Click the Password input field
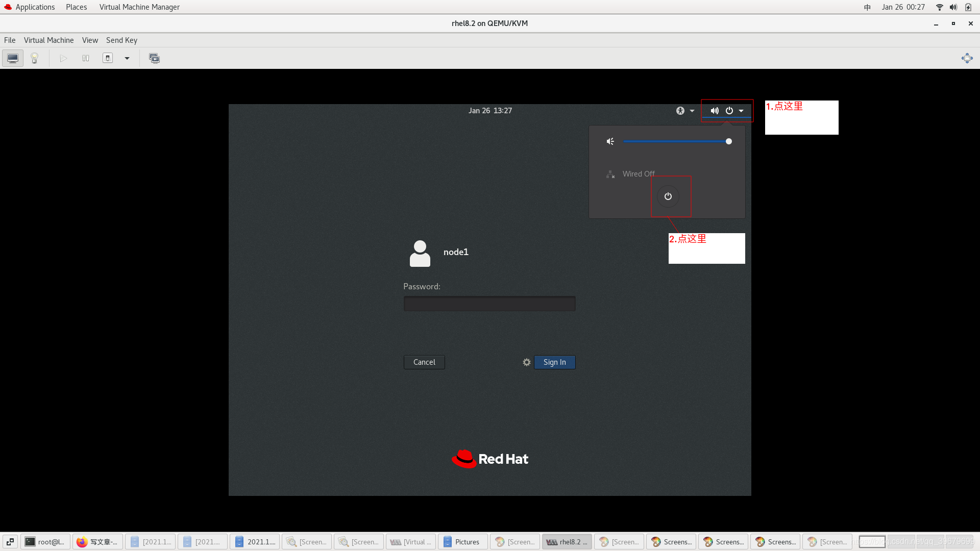This screenshot has width=980, height=551. [489, 304]
